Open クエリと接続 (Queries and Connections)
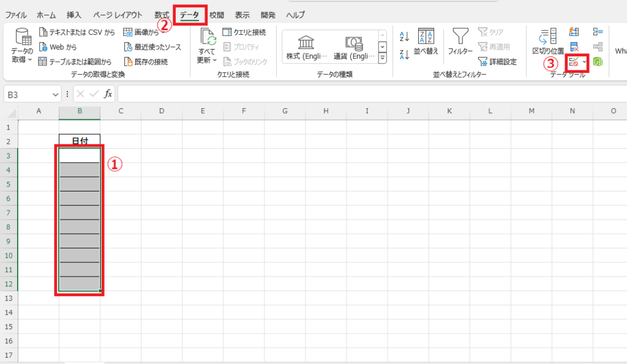 point(251,32)
